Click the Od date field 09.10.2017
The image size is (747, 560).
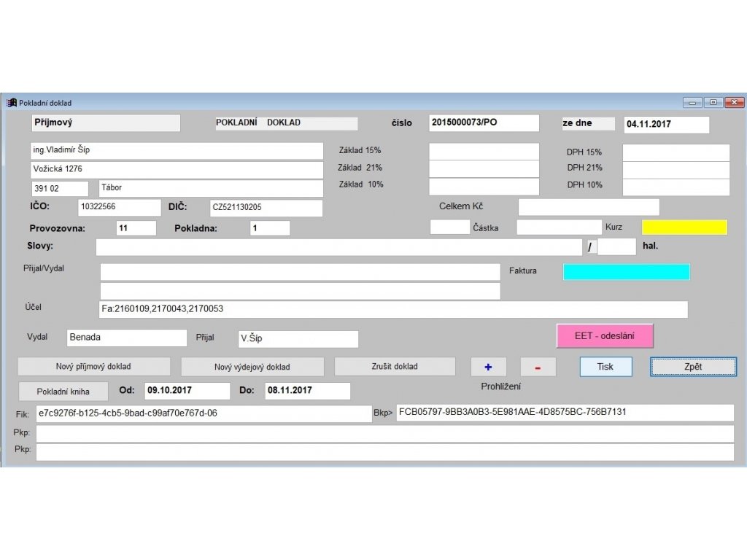pyautogui.click(x=187, y=391)
